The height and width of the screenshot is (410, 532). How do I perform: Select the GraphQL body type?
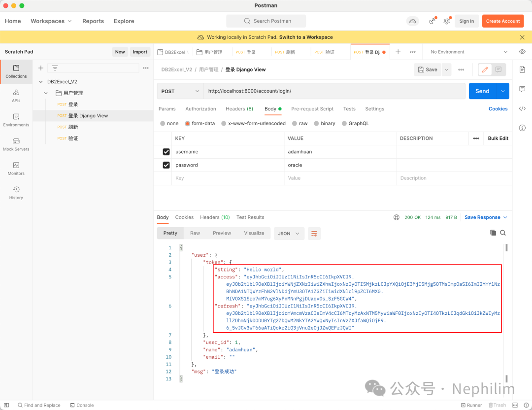[344, 124]
